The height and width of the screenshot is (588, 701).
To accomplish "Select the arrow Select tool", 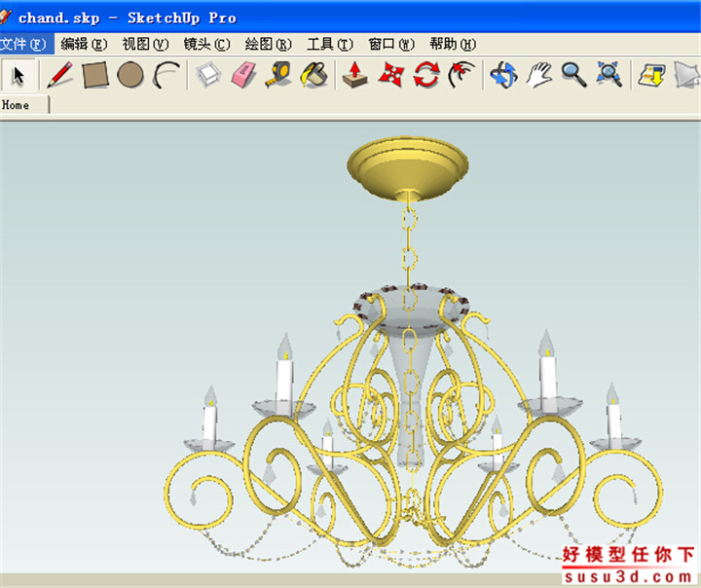I will 18,75.
